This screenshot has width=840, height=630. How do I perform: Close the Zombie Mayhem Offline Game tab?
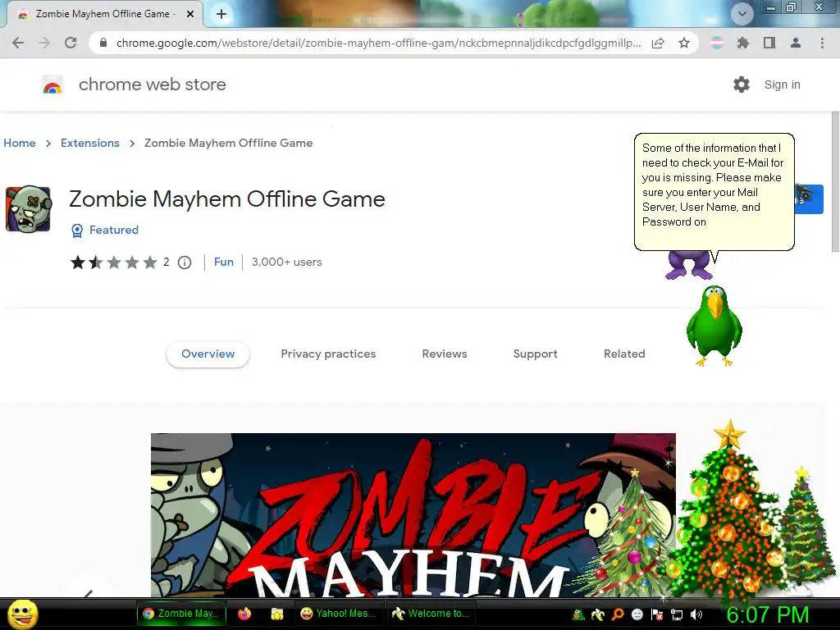[190, 15]
